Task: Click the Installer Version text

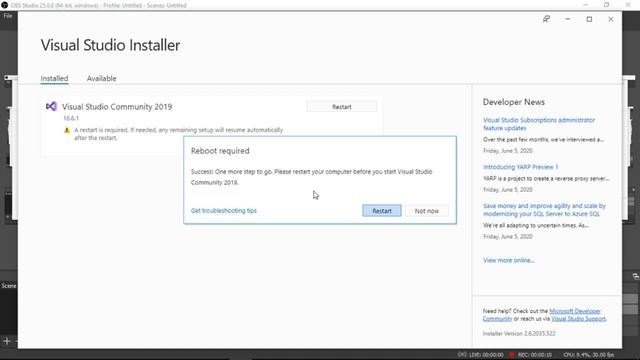Action: click(519, 333)
